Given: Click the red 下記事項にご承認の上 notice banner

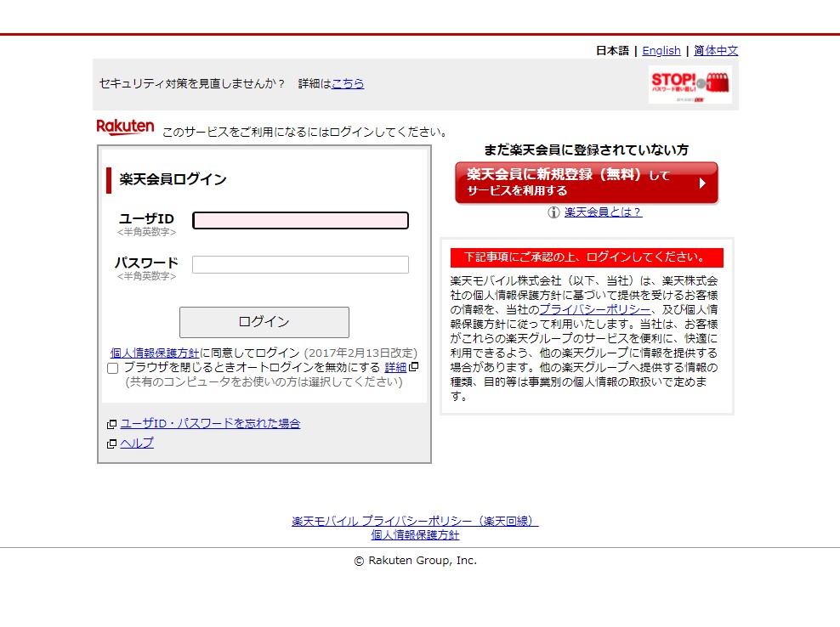Looking at the screenshot, I should (x=587, y=257).
